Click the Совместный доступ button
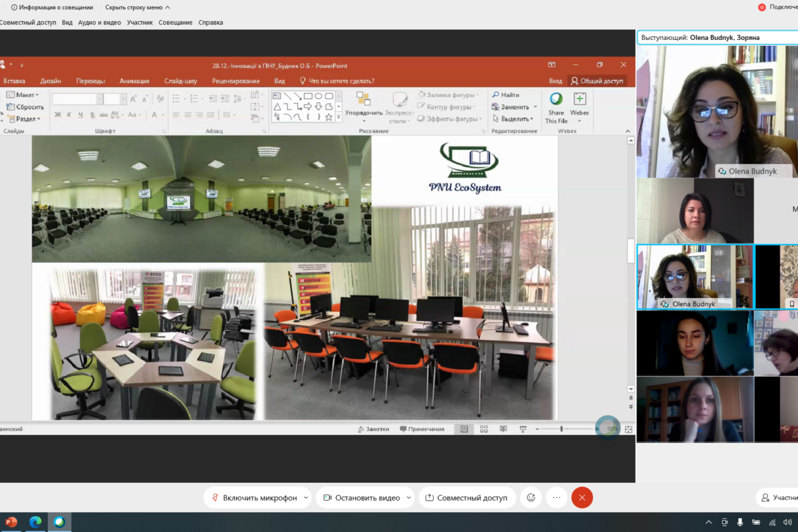 click(465, 497)
